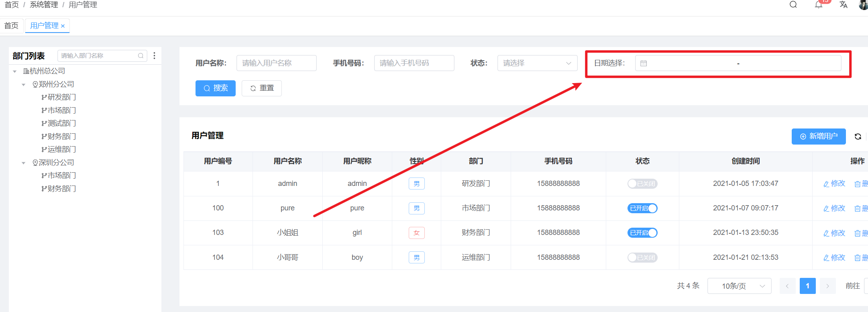This screenshot has height=312, width=868.
Task: Click the refresh icon beside 新增用户
Action: [858, 137]
